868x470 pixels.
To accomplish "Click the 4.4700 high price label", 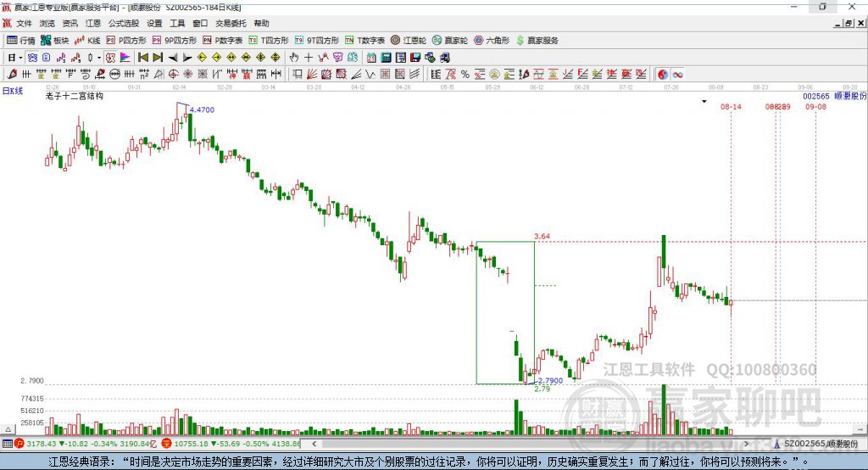I will tap(202, 109).
